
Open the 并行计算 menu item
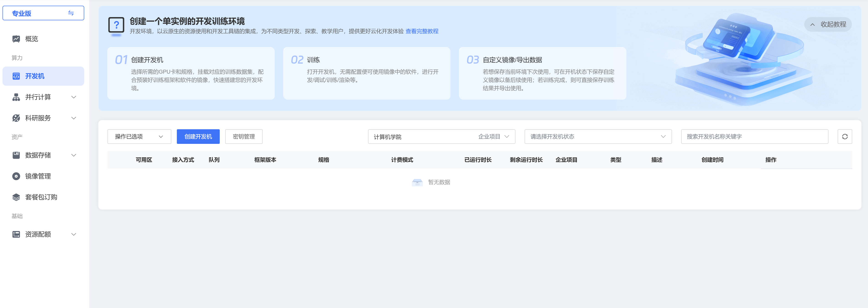(43, 97)
